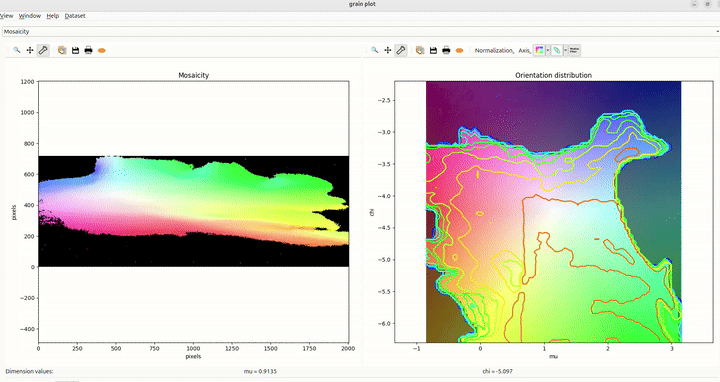Save the Orientation distribution plot
The image size is (720, 382).
tap(433, 50)
